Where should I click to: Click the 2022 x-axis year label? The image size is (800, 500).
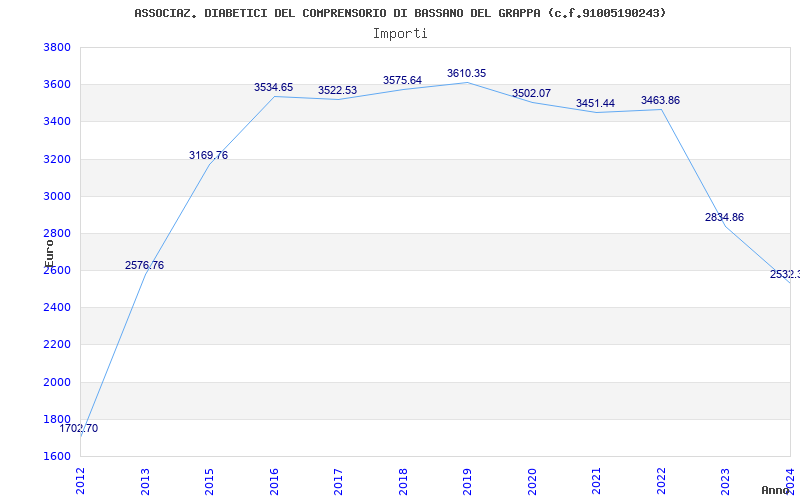tap(661, 481)
